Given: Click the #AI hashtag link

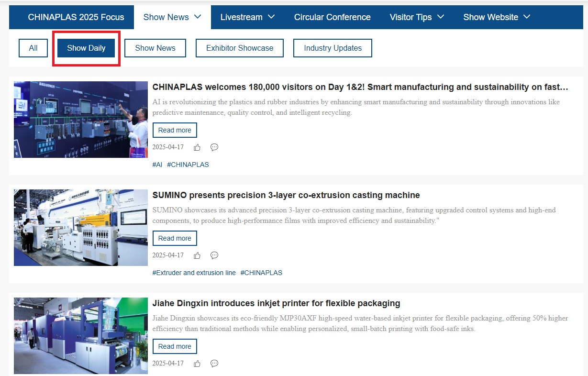Looking at the screenshot, I should [x=157, y=165].
